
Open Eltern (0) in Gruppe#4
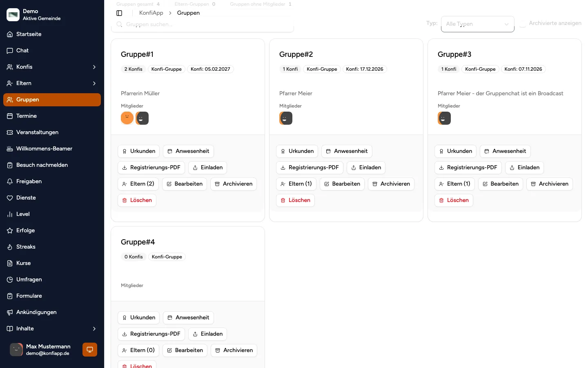click(x=138, y=350)
